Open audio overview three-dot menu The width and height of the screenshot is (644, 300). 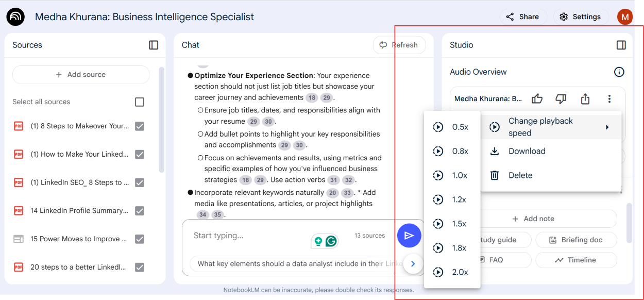click(609, 98)
